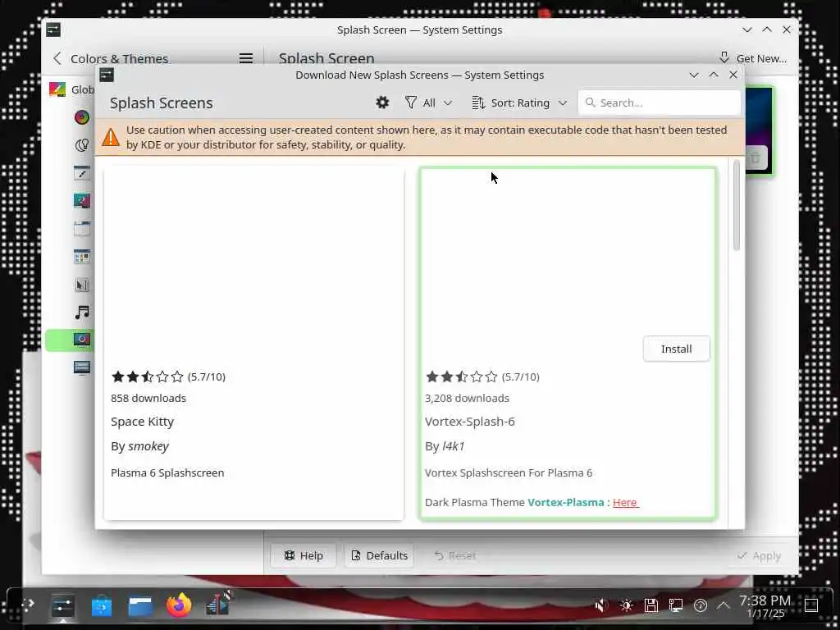The width and height of the screenshot is (840, 630).
Task: Click author name l4k1
Action: (453, 446)
